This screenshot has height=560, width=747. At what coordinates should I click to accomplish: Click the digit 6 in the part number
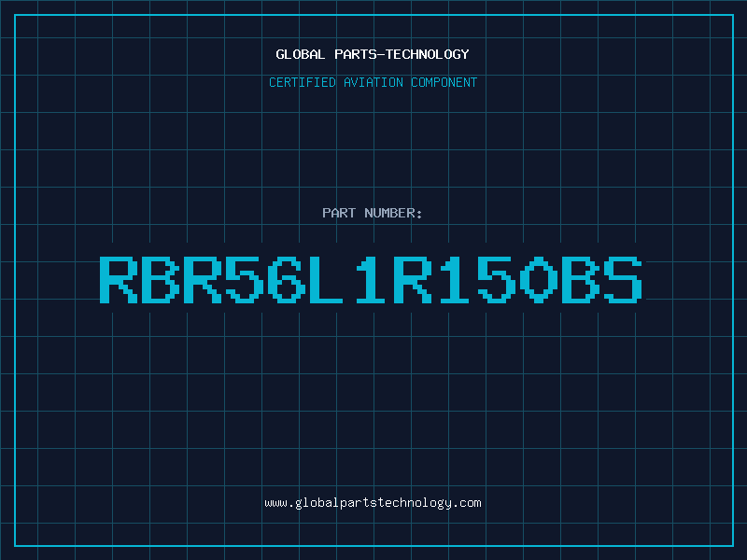point(287,280)
